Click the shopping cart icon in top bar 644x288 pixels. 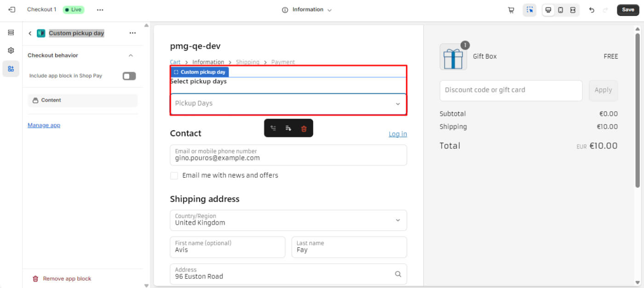pos(511,10)
